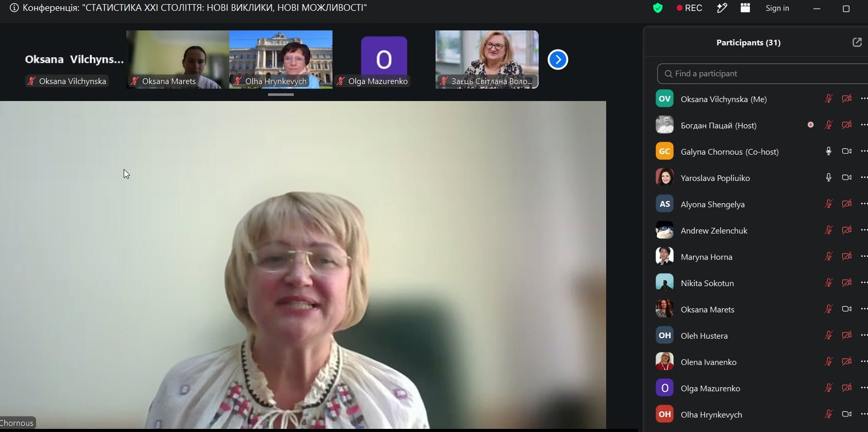
Task: Open the view layout grid icon
Action: [x=745, y=8]
